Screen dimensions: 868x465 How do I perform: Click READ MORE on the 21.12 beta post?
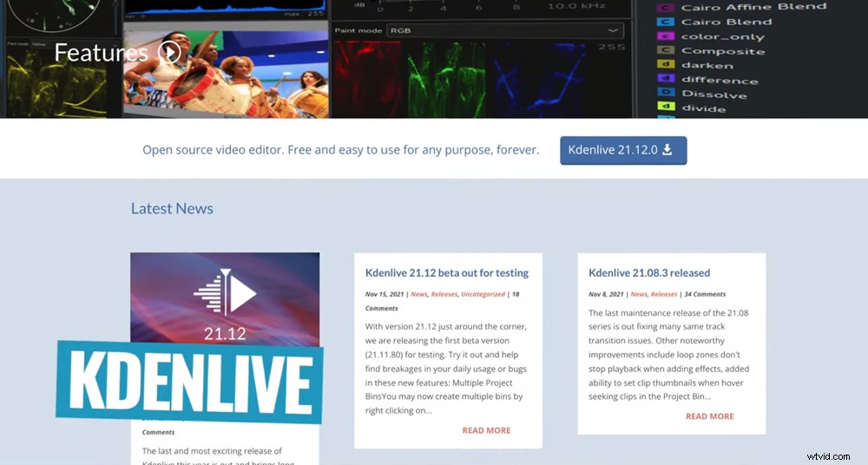(486, 430)
